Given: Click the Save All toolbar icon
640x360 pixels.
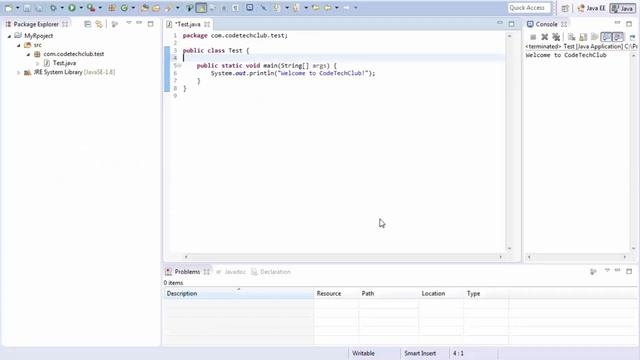Looking at the screenshot, I should click(x=39, y=8).
